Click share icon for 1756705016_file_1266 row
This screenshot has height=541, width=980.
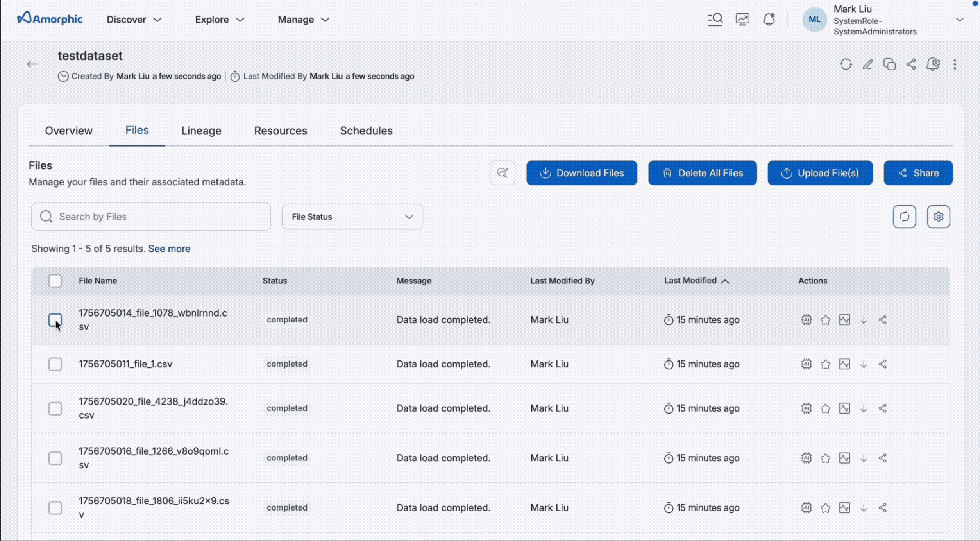(882, 458)
